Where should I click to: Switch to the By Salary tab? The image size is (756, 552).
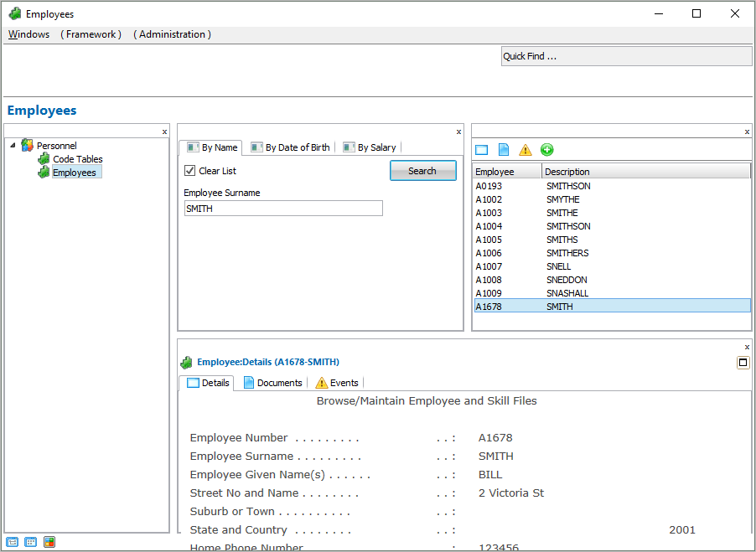(x=370, y=147)
